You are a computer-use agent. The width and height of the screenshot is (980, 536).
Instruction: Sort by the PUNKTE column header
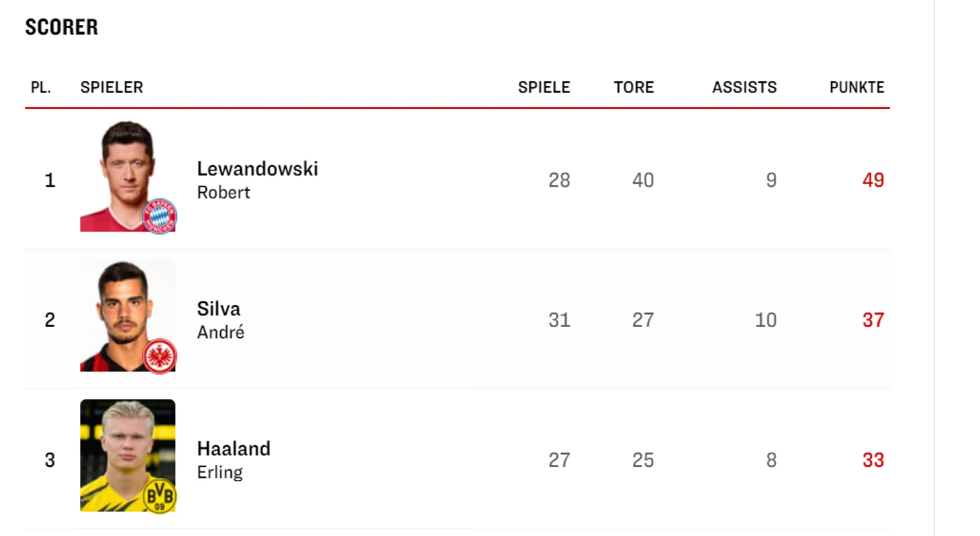coord(857,87)
